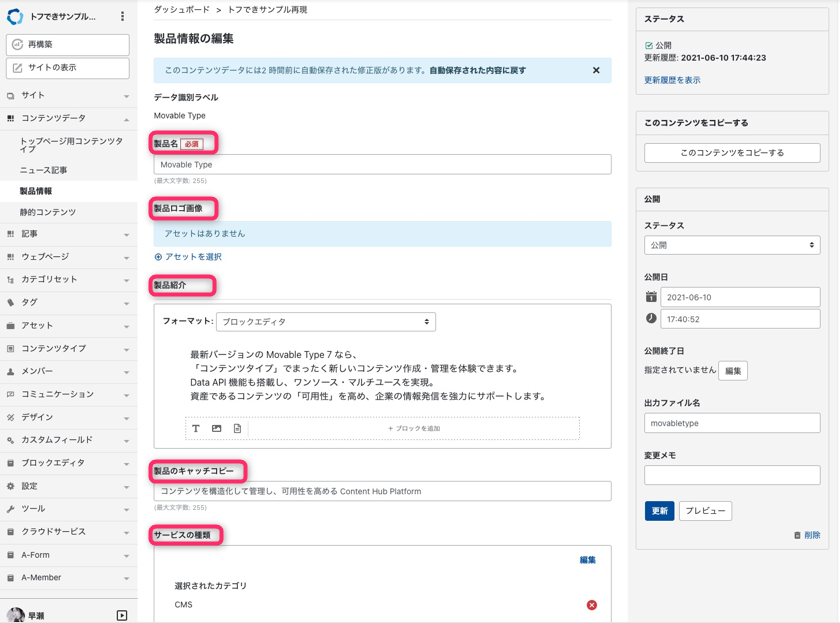Click the ウェブページ sidebar icon
This screenshot has height=623, width=840.
[10, 257]
